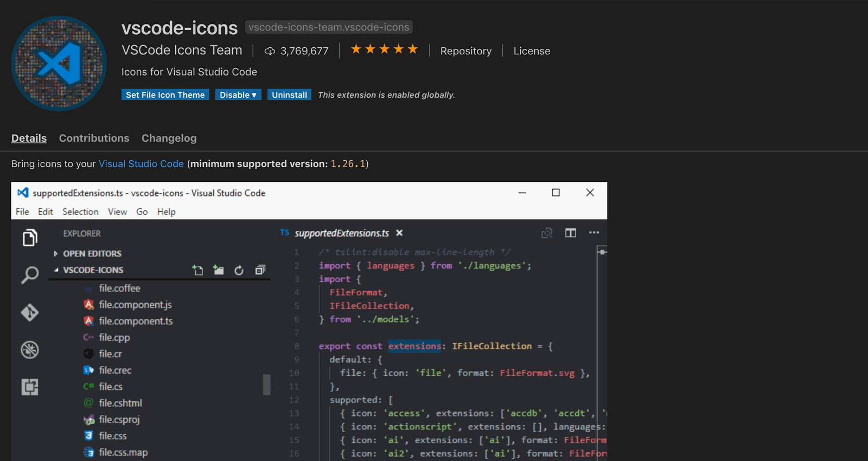This screenshot has height=461, width=868.
Task: Open File menu in preview window
Action: (x=22, y=212)
